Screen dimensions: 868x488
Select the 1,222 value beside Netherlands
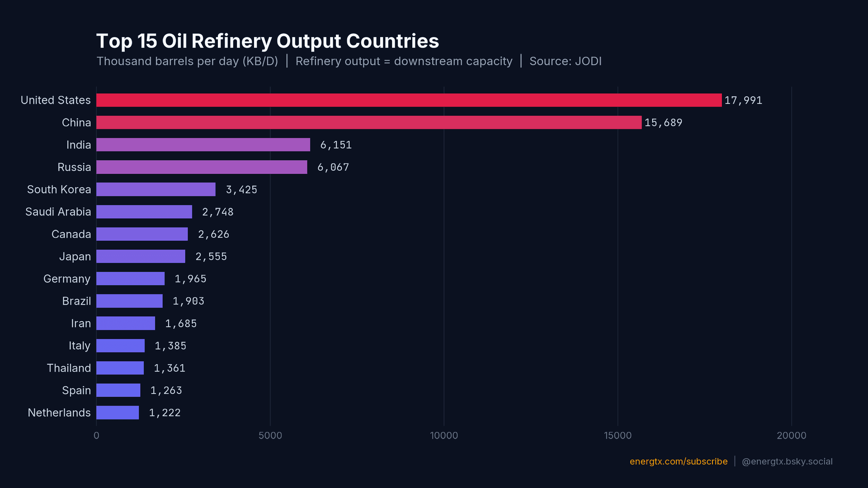pos(165,413)
